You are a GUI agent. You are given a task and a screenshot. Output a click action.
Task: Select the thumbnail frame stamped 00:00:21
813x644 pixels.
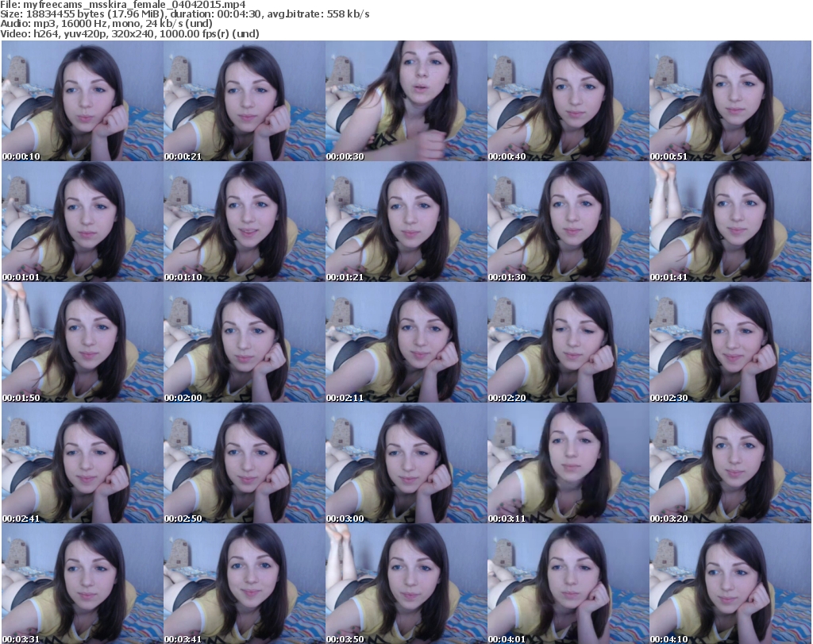point(245,101)
